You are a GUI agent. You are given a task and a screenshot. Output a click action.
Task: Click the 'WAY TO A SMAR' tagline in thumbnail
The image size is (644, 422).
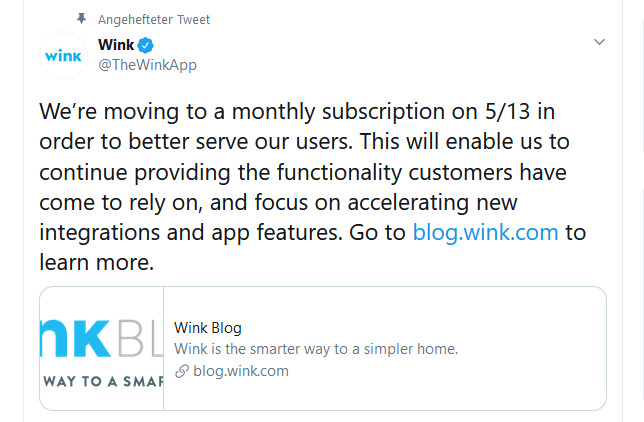(x=104, y=381)
